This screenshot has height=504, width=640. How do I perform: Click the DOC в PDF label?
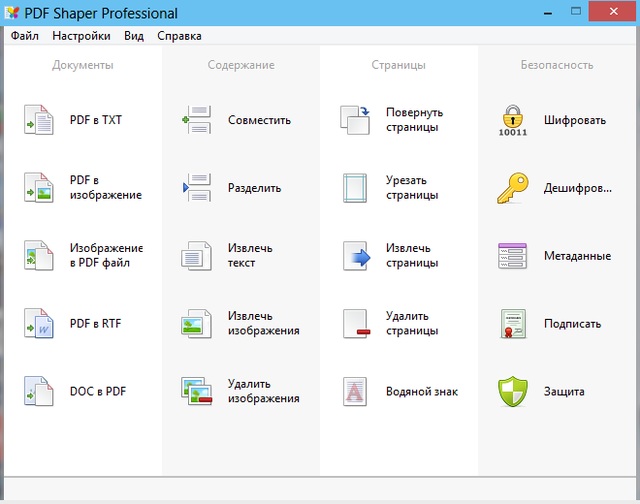(98, 391)
